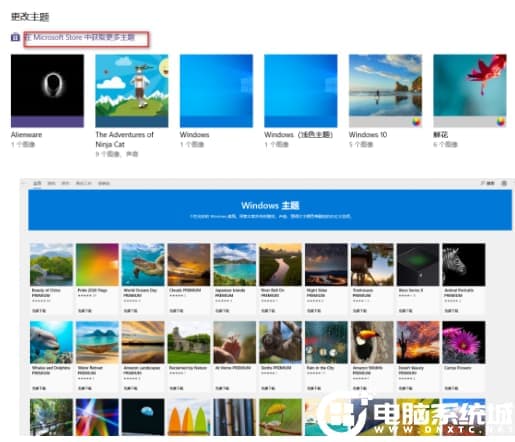Screen dimensions: 515x442
Task: Open the yellow bird on branch tile
Action: pos(280,417)
